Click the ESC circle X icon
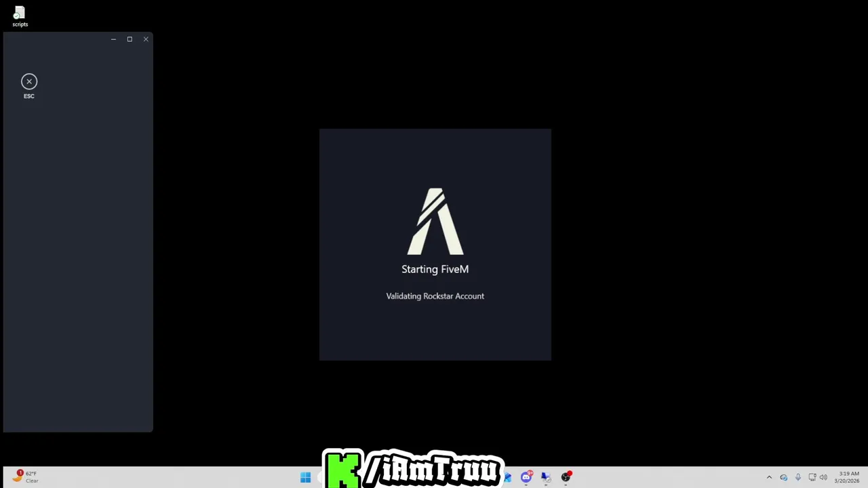The height and width of the screenshot is (488, 868). point(29,81)
